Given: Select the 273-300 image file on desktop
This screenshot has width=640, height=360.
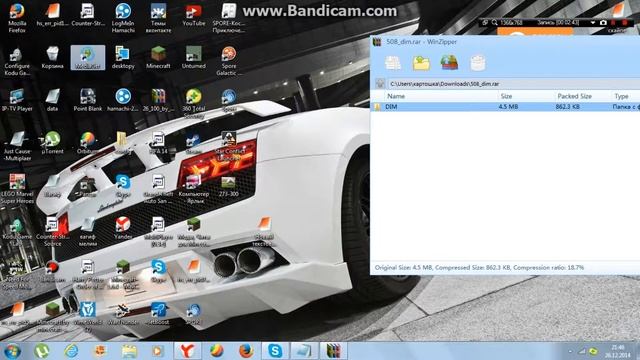Looking at the screenshot, I should coord(229,186).
